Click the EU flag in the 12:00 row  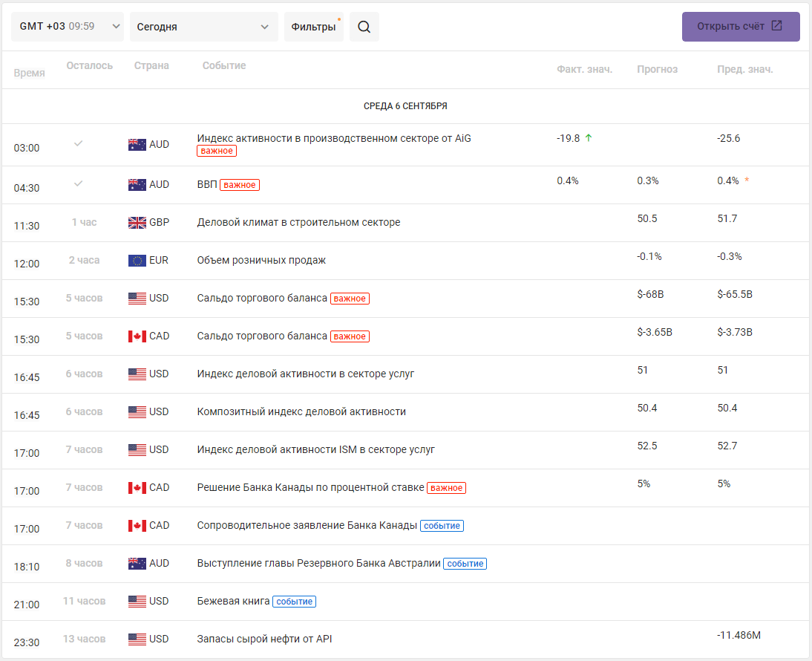137,260
